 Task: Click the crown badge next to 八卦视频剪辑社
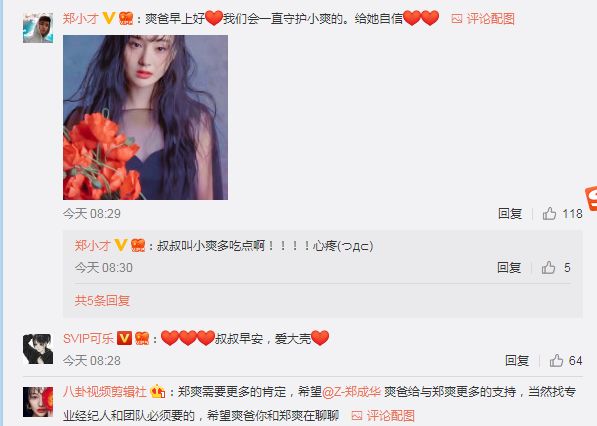(x=157, y=391)
